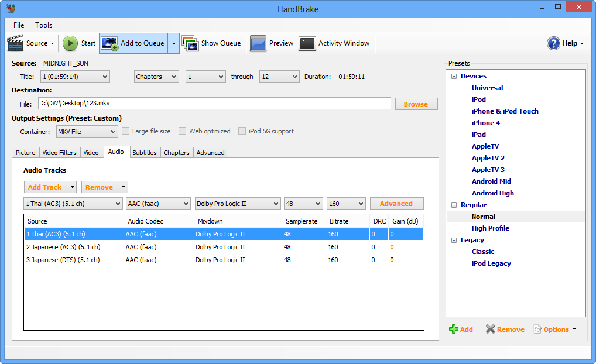Click the Help question mark icon
This screenshot has height=364, width=596.
tap(553, 43)
